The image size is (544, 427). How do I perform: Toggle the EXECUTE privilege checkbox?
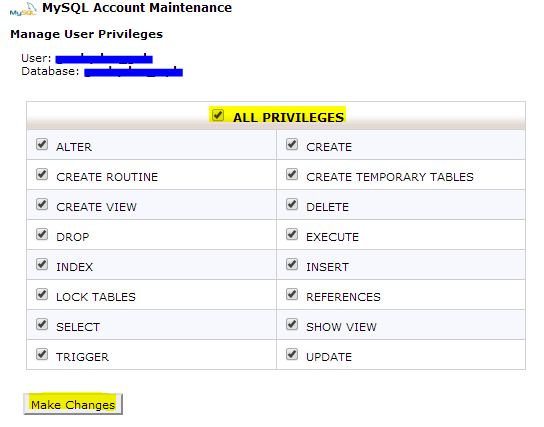[292, 234]
